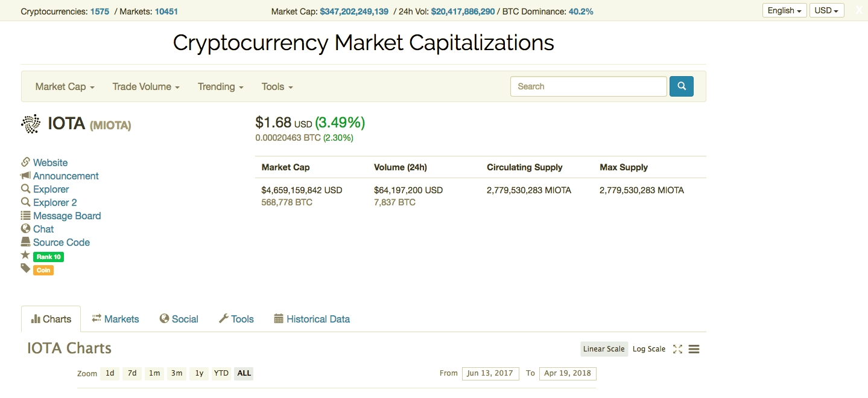Open the Social tab

pos(179,319)
